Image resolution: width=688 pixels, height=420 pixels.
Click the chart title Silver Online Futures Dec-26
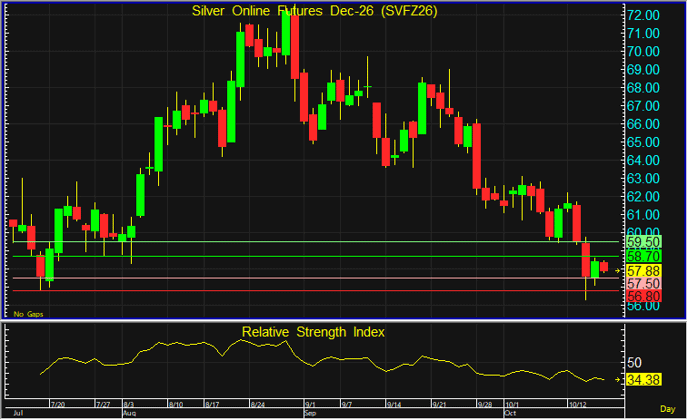tap(315, 11)
